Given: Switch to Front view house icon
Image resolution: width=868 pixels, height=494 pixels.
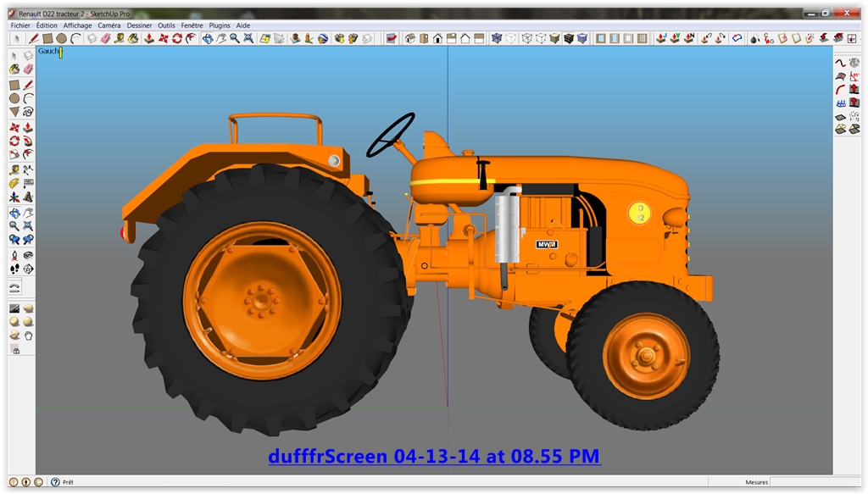Looking at the screenshot, I should coord(438,38).
